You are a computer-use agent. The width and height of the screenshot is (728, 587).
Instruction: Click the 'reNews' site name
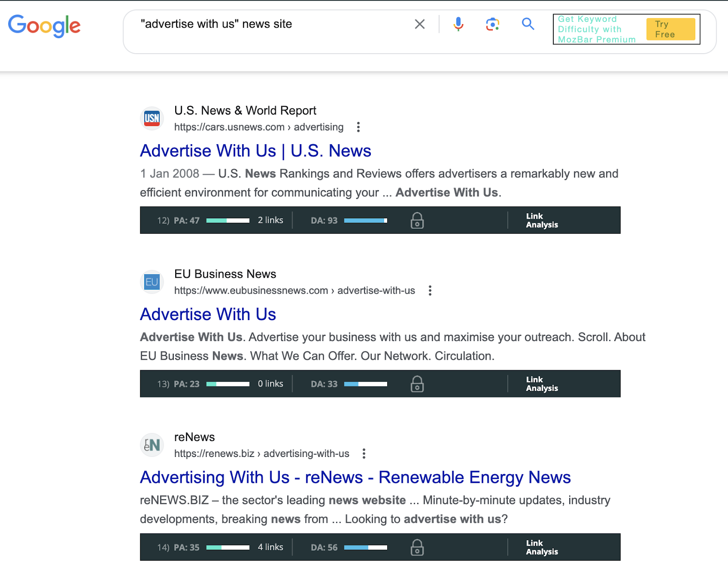pyautogui.click(x=194, y=437)
